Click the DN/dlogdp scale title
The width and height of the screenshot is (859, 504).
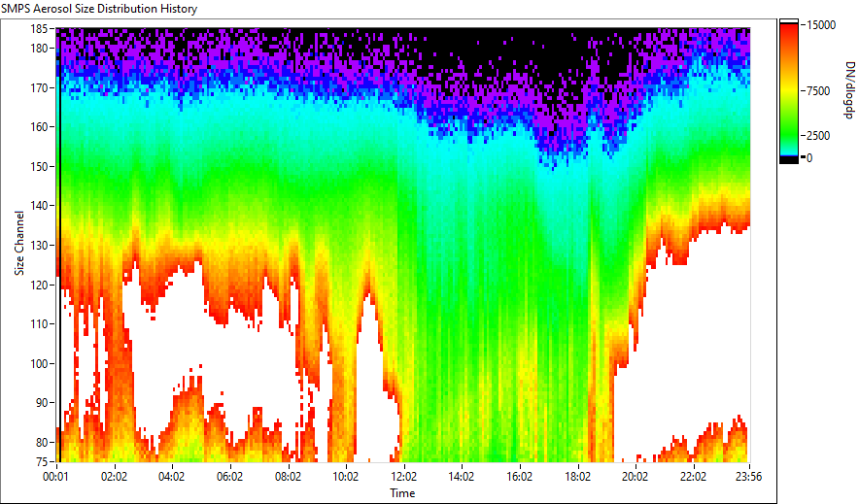[x=848, y=90]
